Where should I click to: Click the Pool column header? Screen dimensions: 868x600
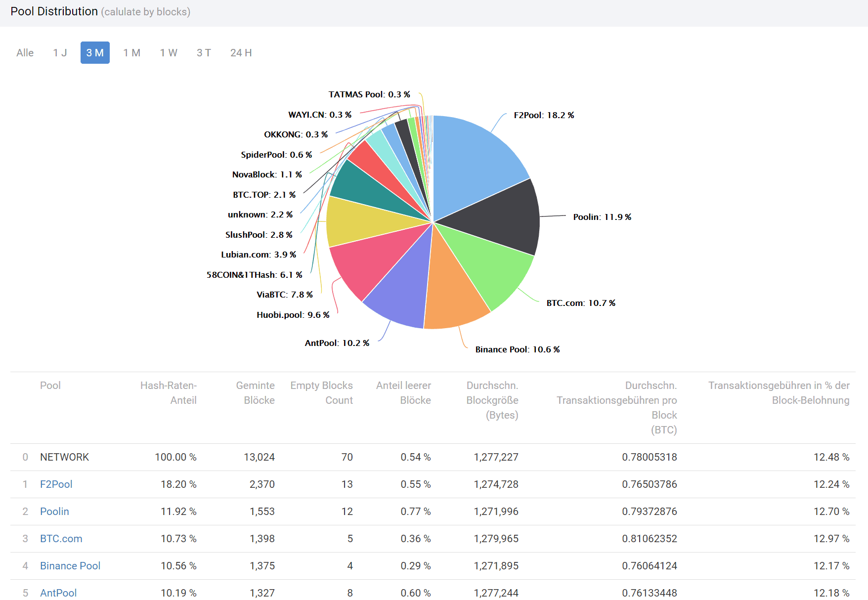50,386
